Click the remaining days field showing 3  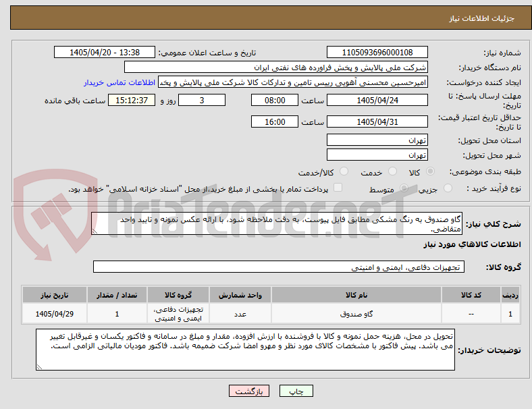[202, 100]
